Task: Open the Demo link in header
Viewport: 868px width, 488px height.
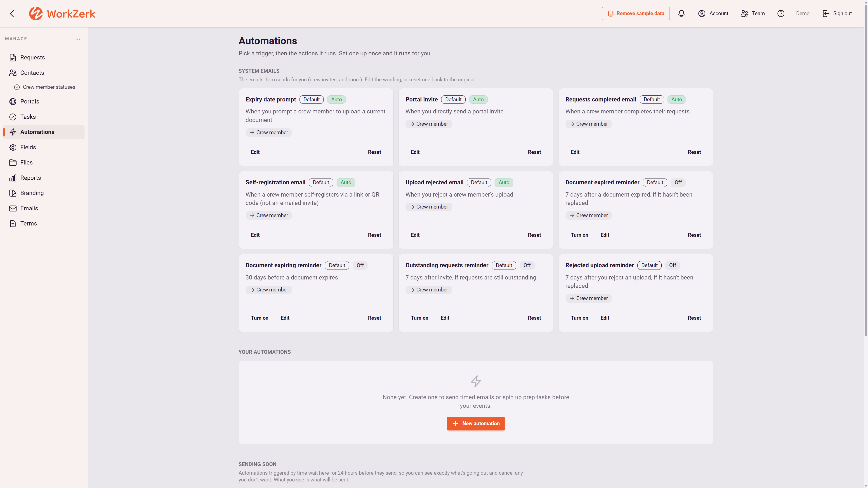Action: click(x=803, y=14)
